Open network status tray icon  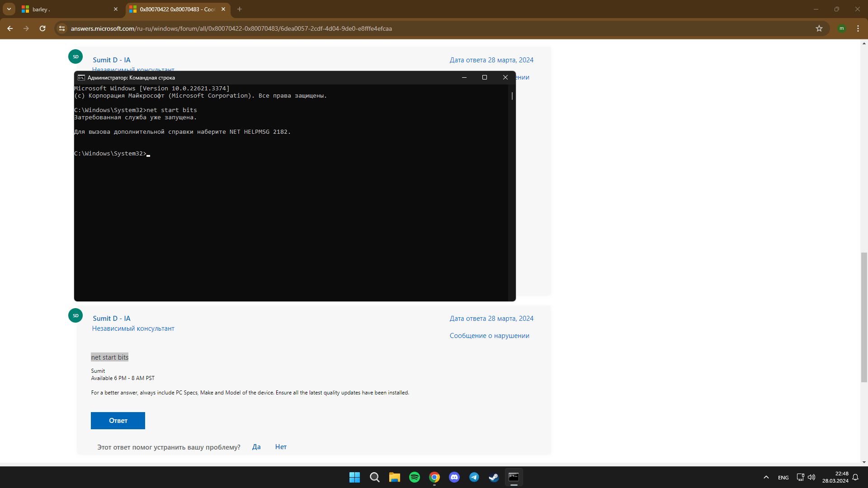pos(800,477)
